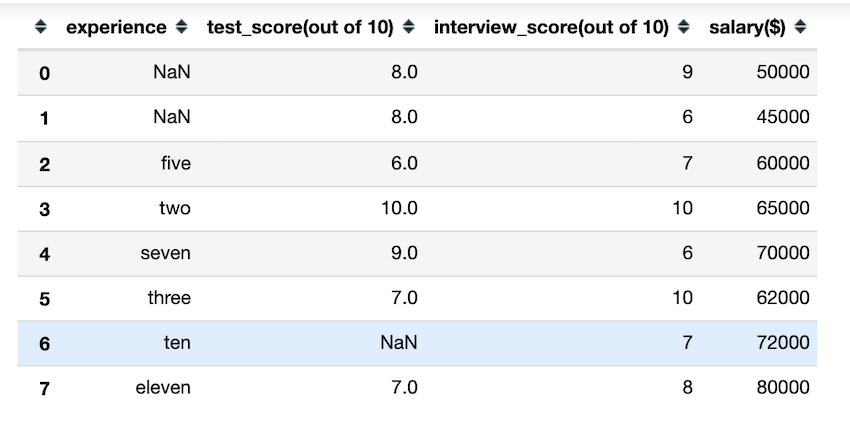Click sort icon next to salary($) header
Viewport: 850px width, 429px height.
coord(801,27)
